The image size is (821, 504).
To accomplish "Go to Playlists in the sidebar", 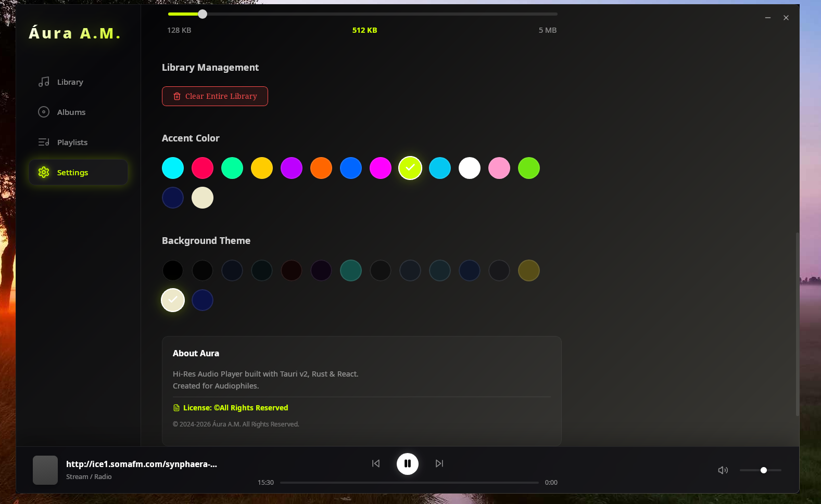I will tap(78, 143).
